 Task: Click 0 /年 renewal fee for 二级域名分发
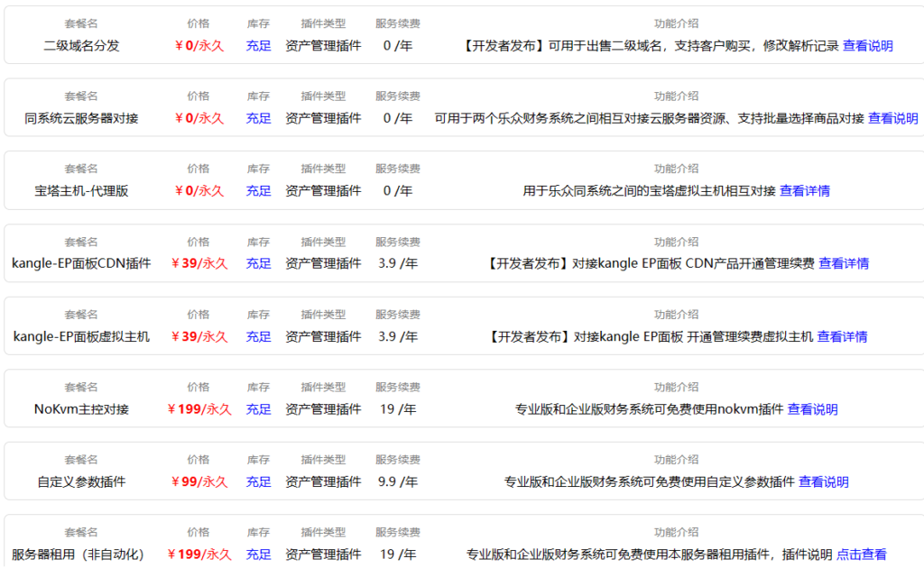(x=398, y=46)
